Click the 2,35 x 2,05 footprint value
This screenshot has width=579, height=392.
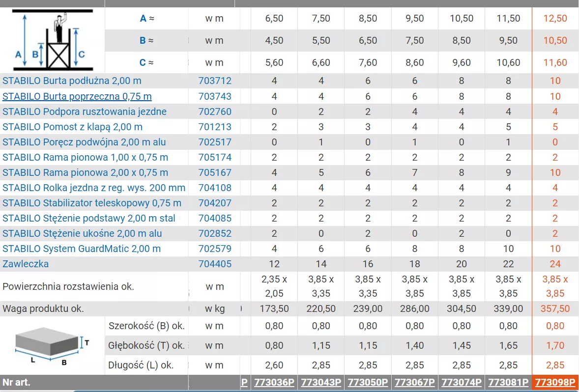click(x=274, y=286)
